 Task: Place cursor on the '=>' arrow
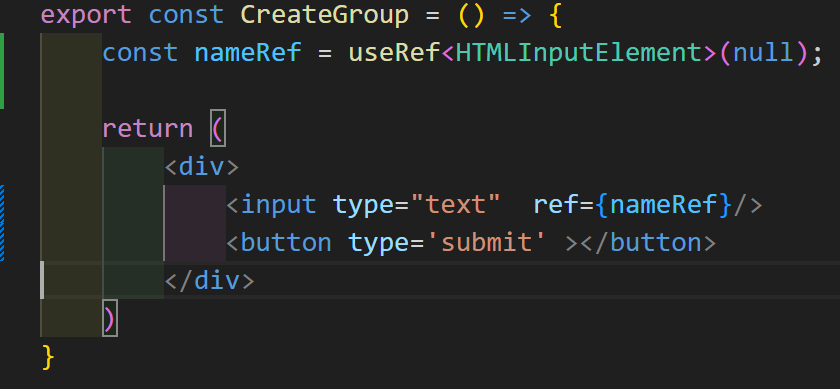pyautogui.click(x=518, y=15)
